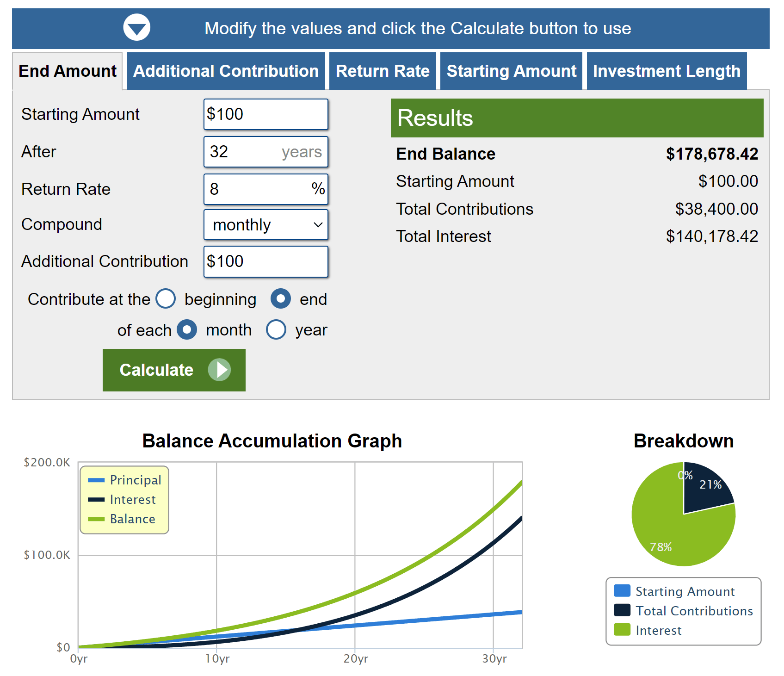
Task: Click the dark Interest legend line in graph
Action: 96,500
